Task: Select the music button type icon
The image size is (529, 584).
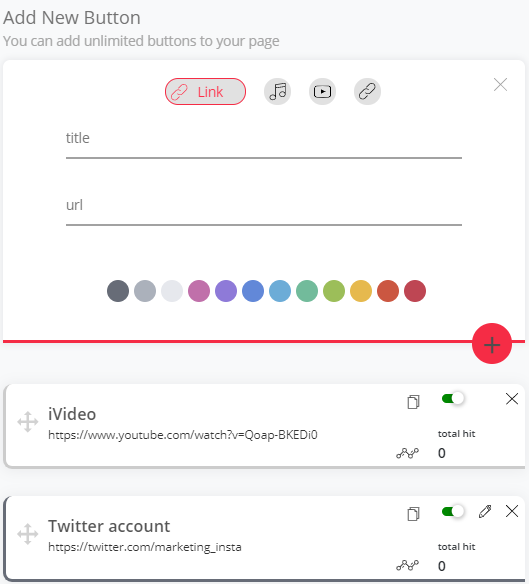Action: (x=278, y=92)
